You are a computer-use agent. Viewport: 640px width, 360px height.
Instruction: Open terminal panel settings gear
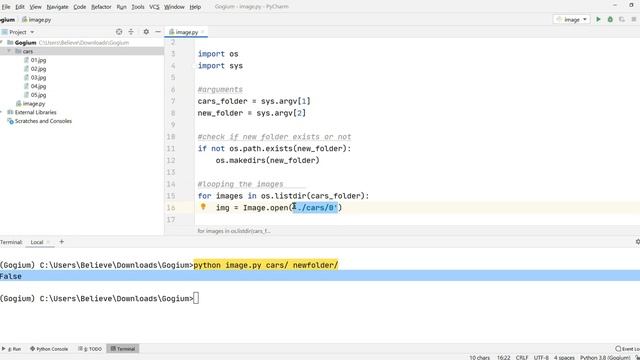pos(638,242)
